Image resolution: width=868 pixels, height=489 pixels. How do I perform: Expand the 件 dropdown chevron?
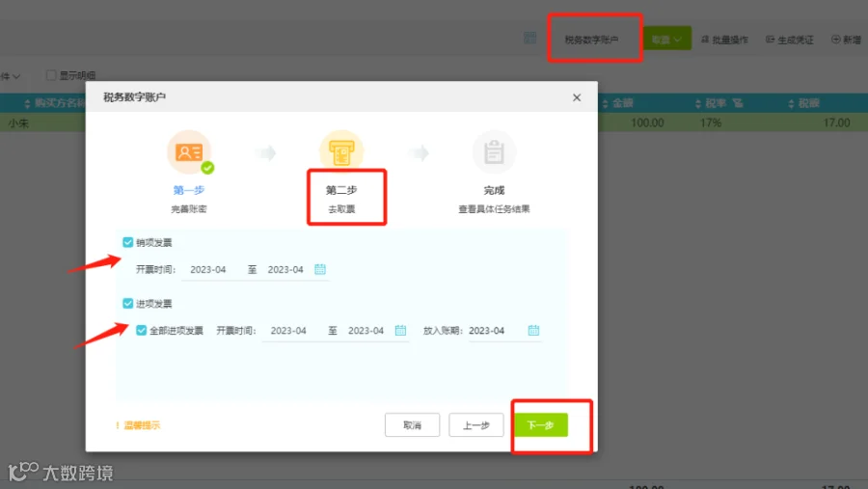(16, 76)
